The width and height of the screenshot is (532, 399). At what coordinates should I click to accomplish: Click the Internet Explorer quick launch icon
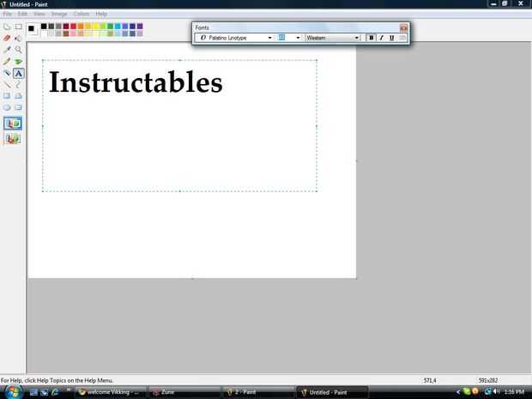tap(55, 392)
